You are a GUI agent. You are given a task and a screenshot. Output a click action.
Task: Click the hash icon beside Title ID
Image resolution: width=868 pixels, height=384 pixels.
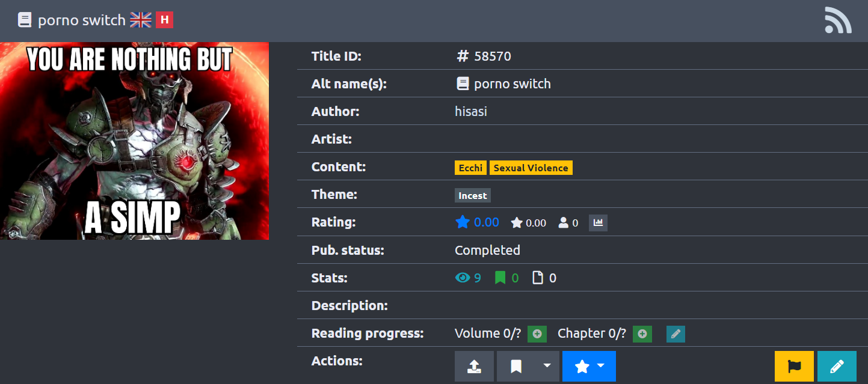tap(463, 56)
